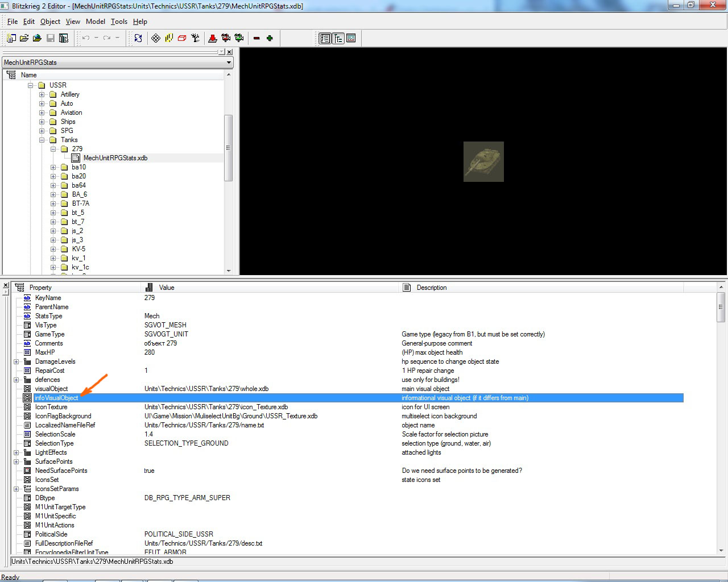This screenshot has height=582, width=728.
Task: Open the Model menu
Action: (96, 22)
